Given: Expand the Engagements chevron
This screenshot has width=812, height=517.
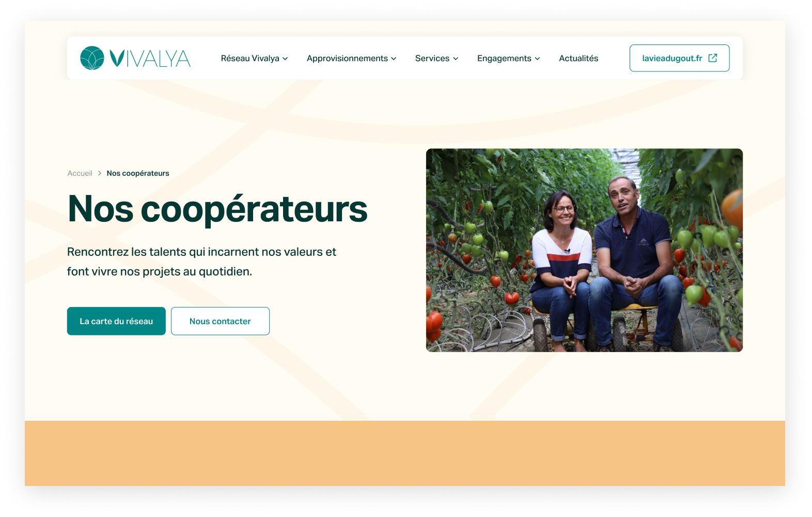Looking at the screenshot, I should tap(537, 59).
